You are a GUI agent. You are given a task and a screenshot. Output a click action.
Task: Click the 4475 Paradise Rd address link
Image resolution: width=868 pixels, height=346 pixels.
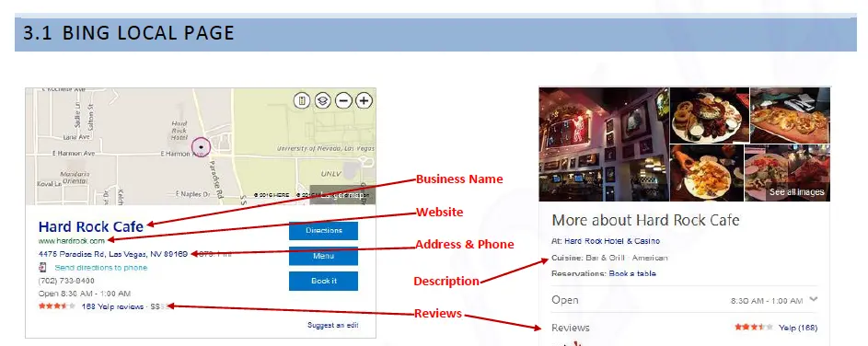113,254
